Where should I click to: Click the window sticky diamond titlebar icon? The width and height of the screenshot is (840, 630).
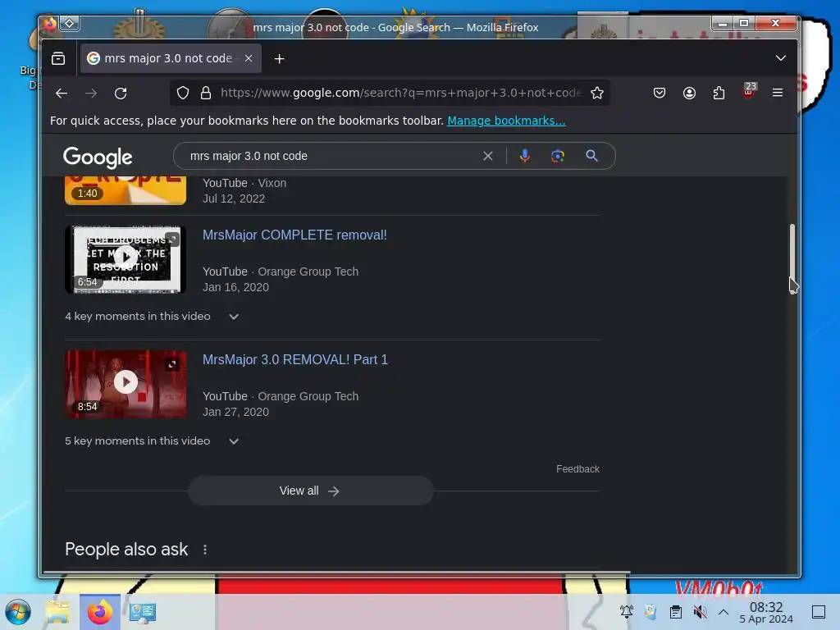pyautogui.click(x=70, y=23)
